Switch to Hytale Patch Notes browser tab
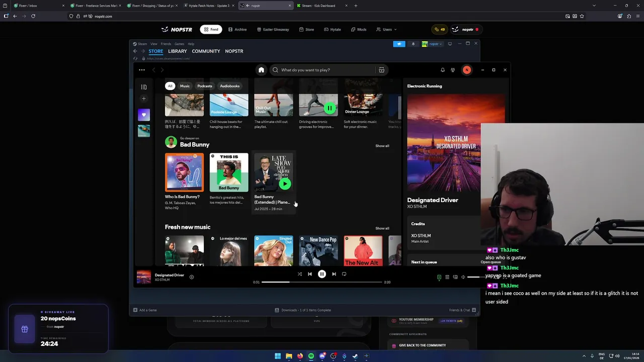 209,6
